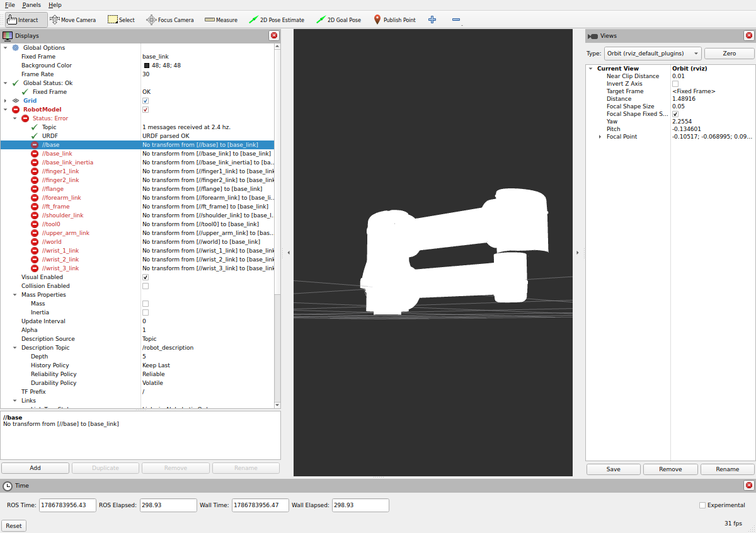The height and width of the screenshot is (533, 756).
Task: Open the view Type dropdown (Orbit)
Action: click(653, 54)
